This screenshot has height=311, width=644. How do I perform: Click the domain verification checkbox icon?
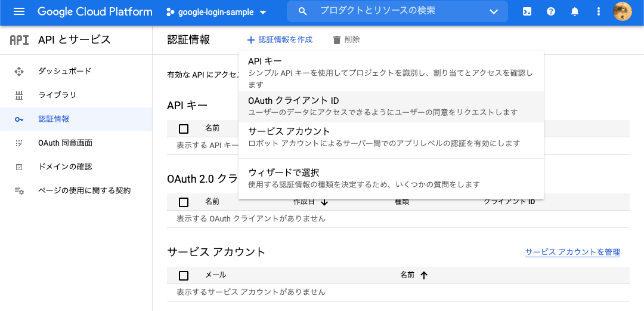[x=19, y=167]
